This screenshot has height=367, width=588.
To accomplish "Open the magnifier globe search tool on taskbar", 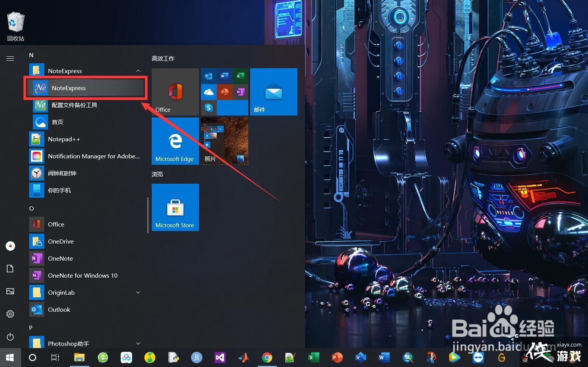I will 408,358.
